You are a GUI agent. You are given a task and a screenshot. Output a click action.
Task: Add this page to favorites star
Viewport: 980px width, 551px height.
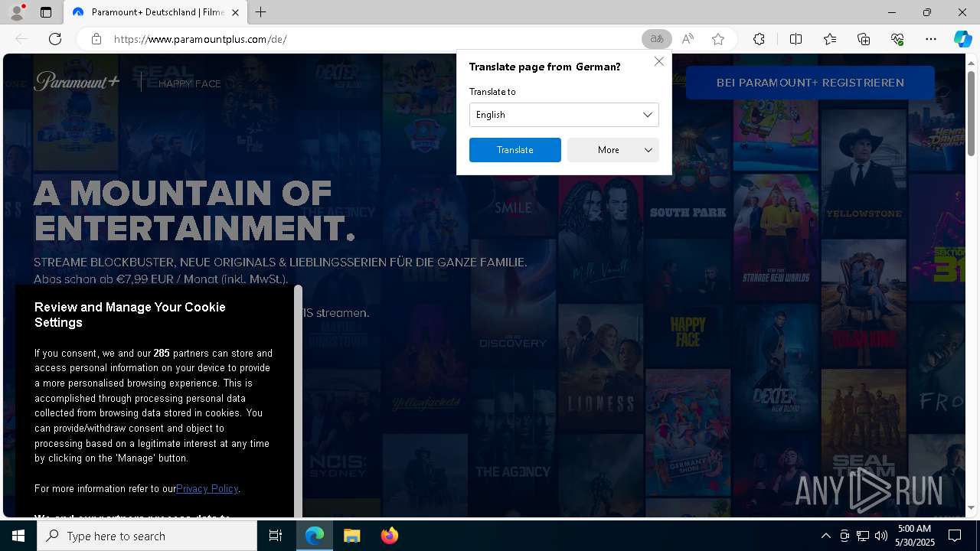(718, 39)
